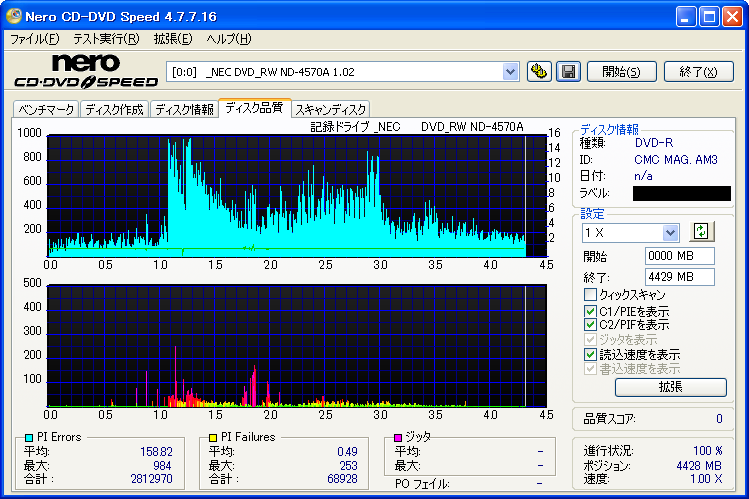Click the 終了(X) exit button
Screen dimensions: 749x499
click(x=698, y=72)
